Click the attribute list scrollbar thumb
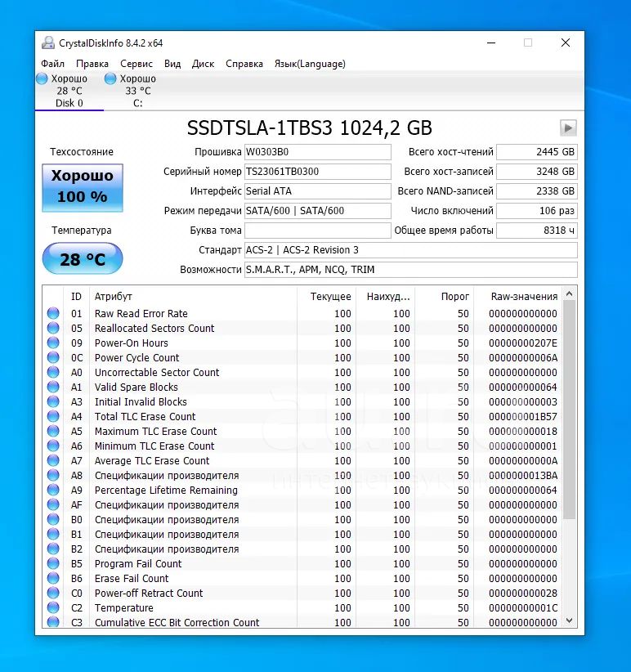The width and height of the screenshot is (631, 672). (570, 410)
